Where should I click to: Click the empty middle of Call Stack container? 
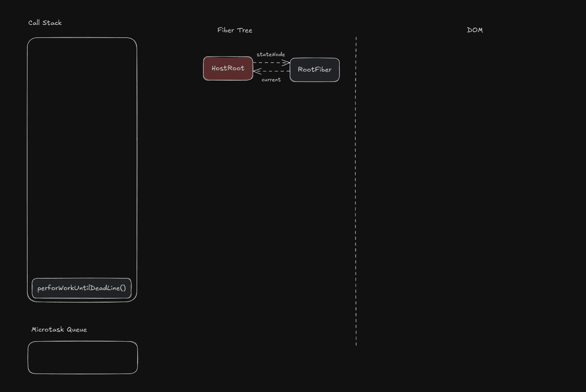click(x=82, y=156)
